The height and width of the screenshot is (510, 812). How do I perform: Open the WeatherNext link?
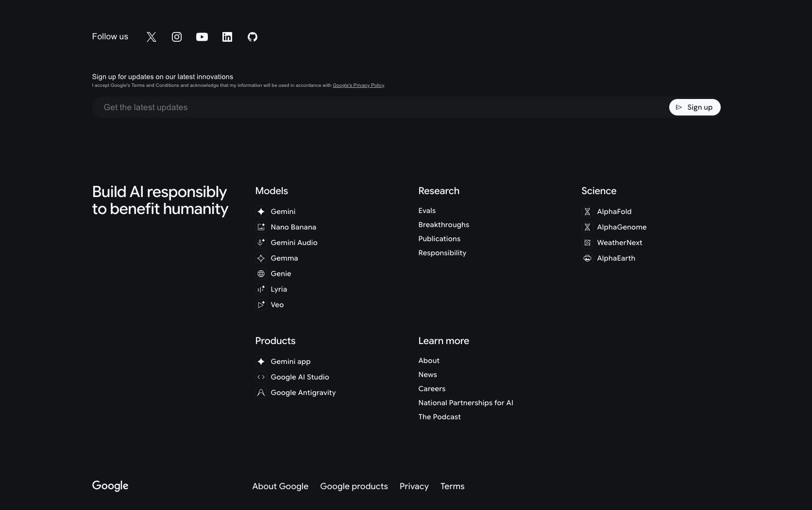(x=620, y=243)
